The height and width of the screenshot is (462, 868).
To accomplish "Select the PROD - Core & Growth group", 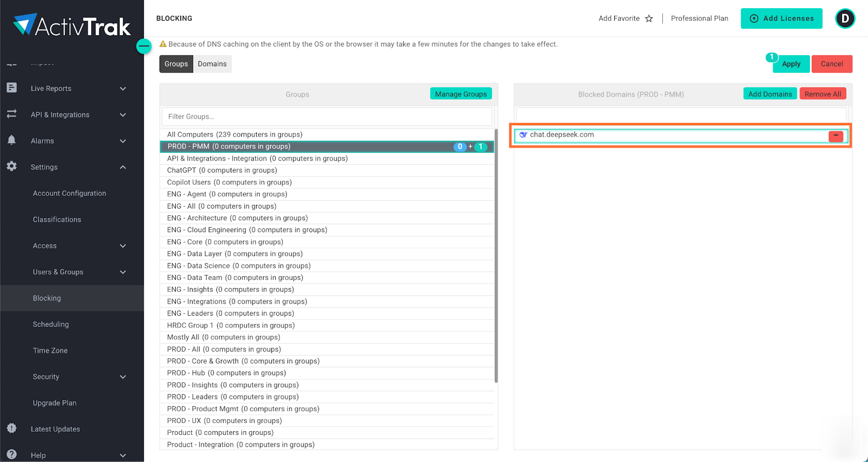I will 327,361.
